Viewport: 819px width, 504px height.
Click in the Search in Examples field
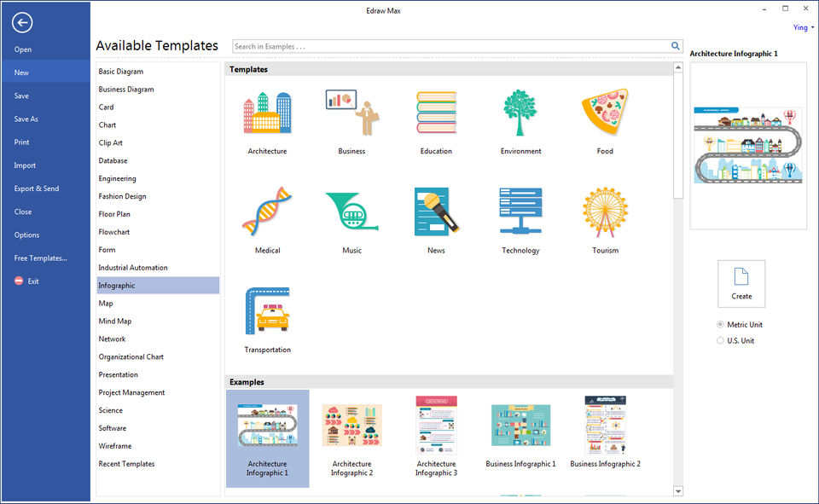pos(451,46)
